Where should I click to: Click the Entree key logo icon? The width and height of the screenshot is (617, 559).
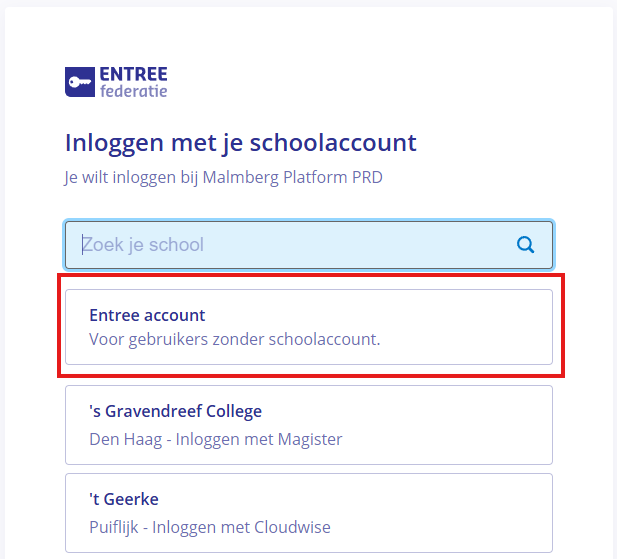pos(80,82)
